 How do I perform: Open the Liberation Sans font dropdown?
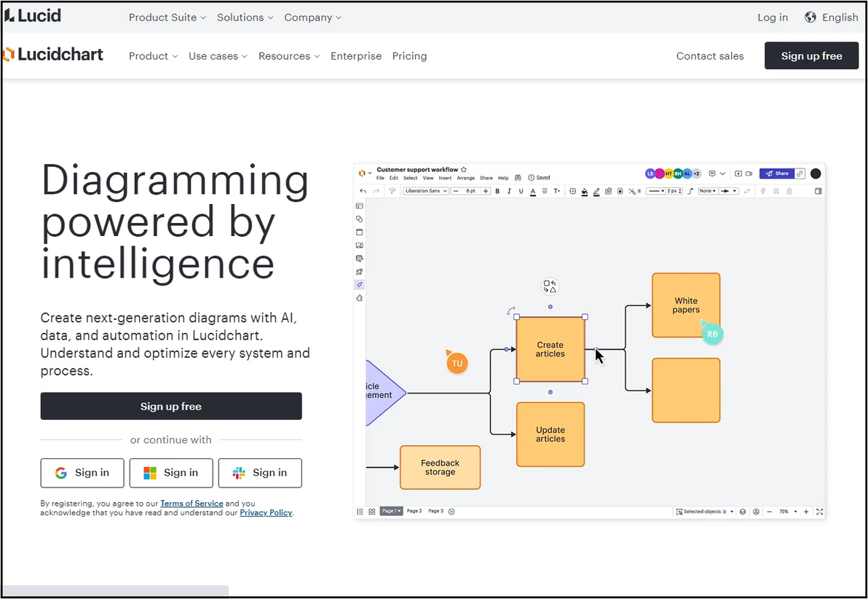426,191
